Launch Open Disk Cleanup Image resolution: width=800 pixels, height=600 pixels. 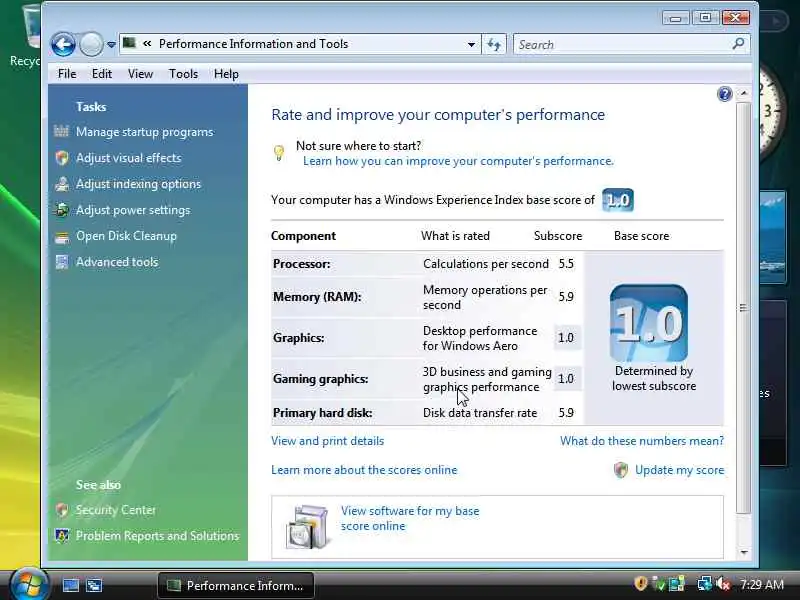[126, 236]
